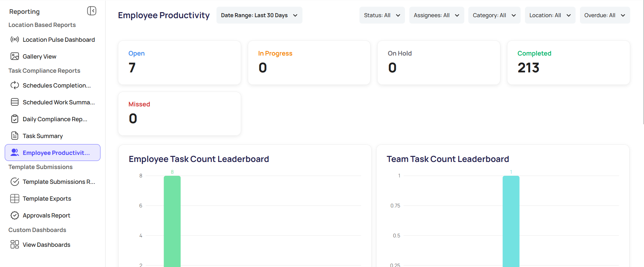This screenshot has height=267, width=644.
Task: Click the View Dashboards grid icon
Action: click(14, 244)
